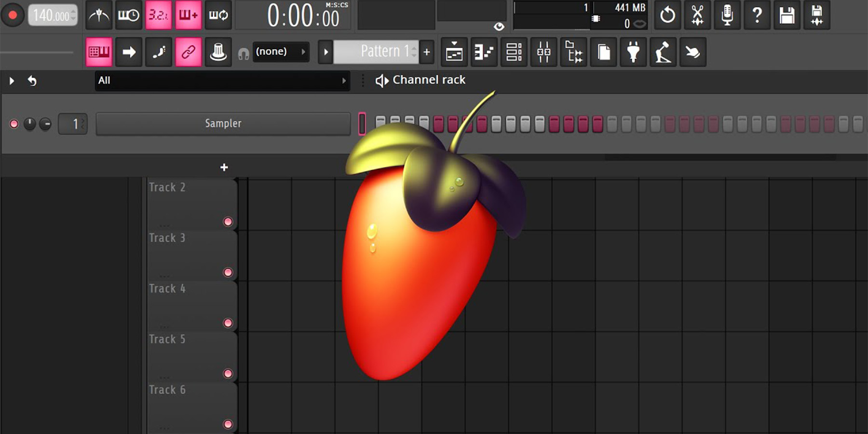Mute Track 5 in the playlist

coord(228,374)
